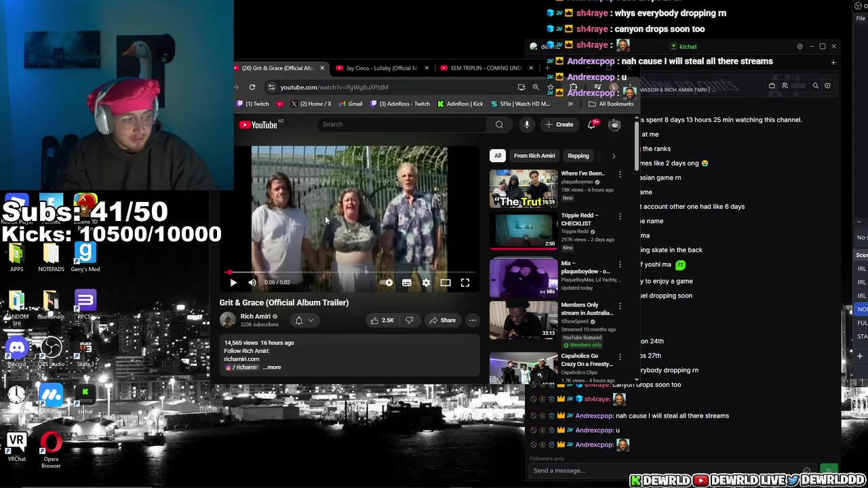This screenshot has width=868, height=488.
Task: Open site information icon in the address bar
Action: click(271, 87)
